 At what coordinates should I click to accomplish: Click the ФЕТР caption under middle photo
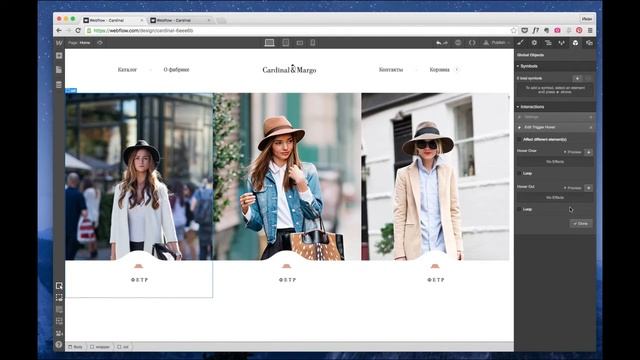click(287, 280)
